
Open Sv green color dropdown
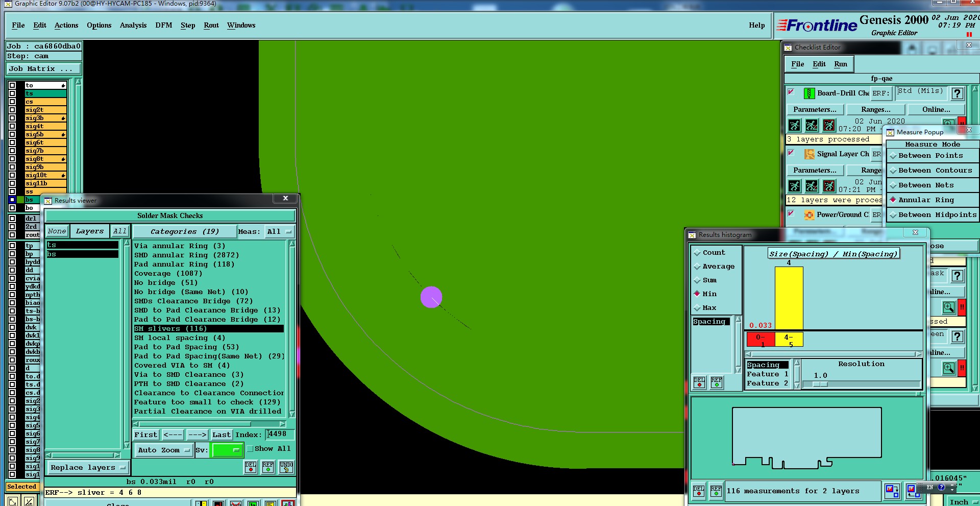click(227, 450)
